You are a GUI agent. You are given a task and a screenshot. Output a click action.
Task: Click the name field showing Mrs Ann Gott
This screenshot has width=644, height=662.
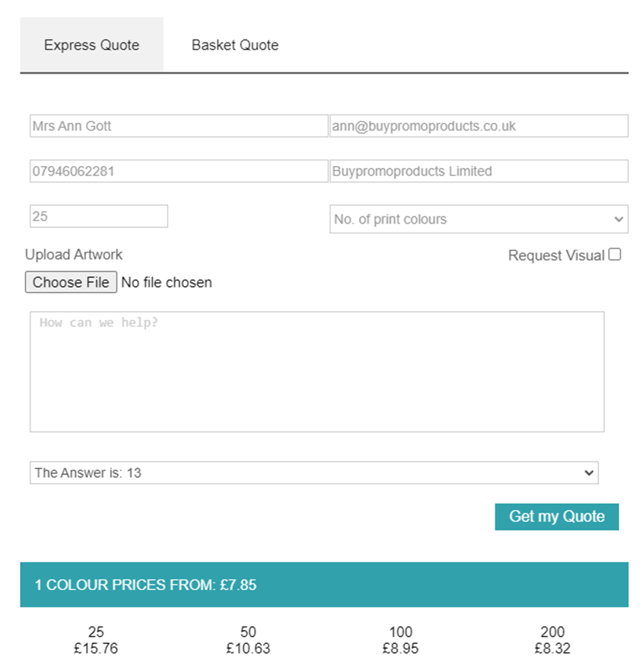[180, 125]
